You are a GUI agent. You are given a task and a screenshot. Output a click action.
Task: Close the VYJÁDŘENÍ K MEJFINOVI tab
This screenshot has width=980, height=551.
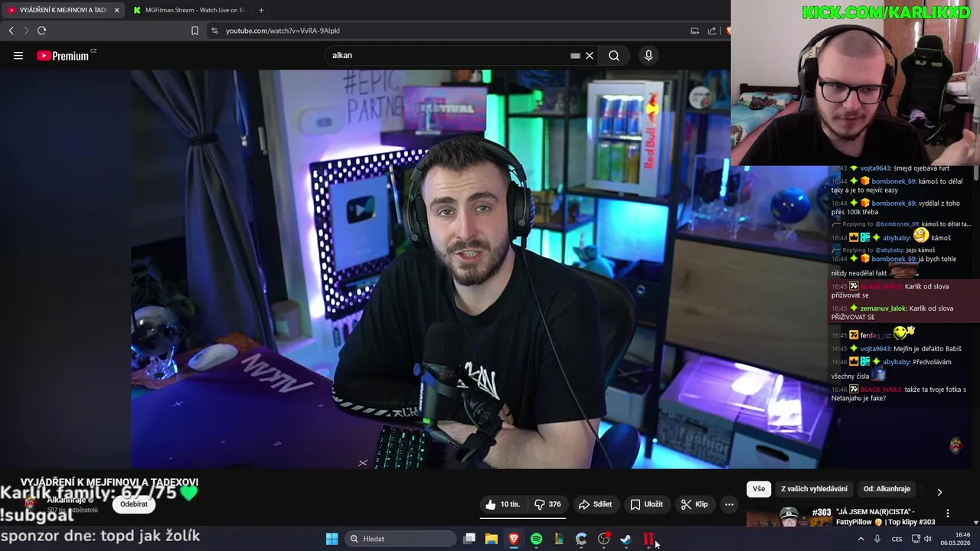(116, 10)
